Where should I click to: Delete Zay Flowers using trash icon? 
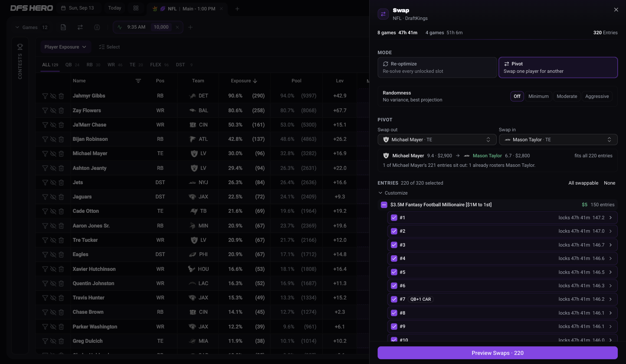tap(61, 110)
